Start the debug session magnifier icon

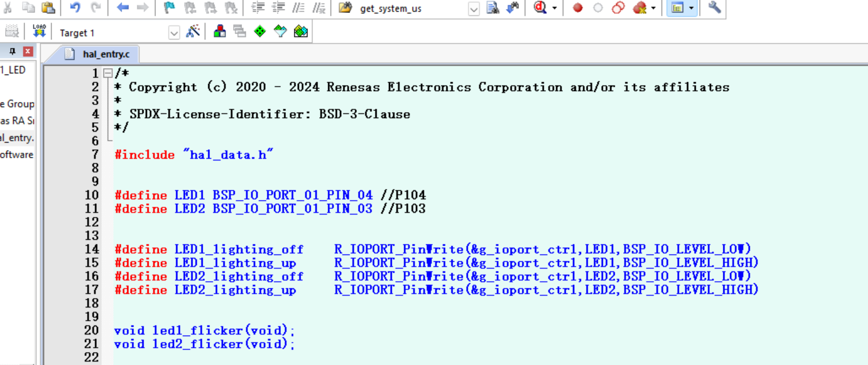540,7
